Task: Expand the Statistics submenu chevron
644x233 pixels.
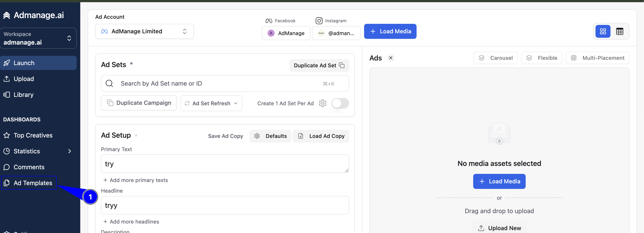Action: pos(70,151)
